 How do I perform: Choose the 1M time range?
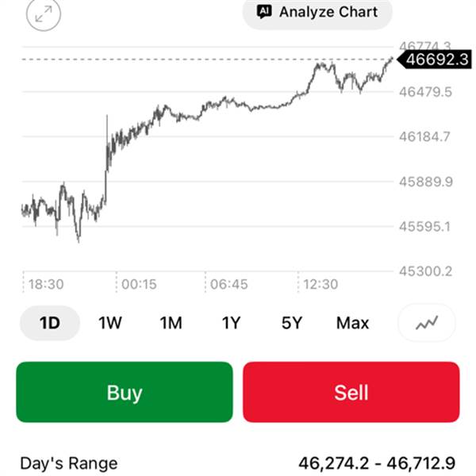pos(171,323)
